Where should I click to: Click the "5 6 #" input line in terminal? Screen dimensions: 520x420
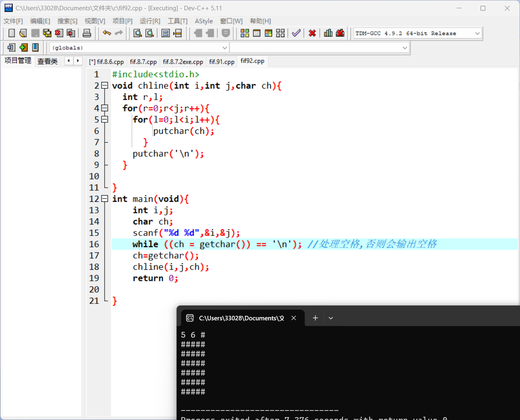click(x=193, y=335)
